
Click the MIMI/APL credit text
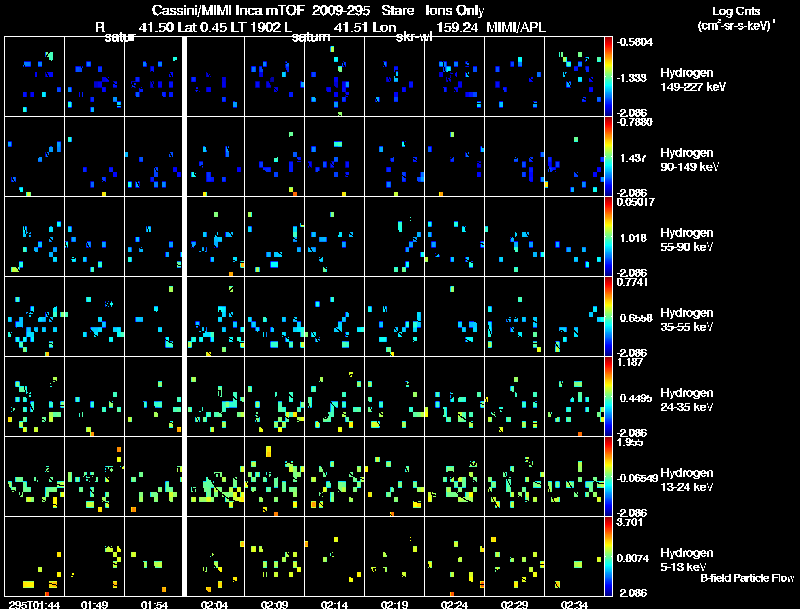point(516,28)
